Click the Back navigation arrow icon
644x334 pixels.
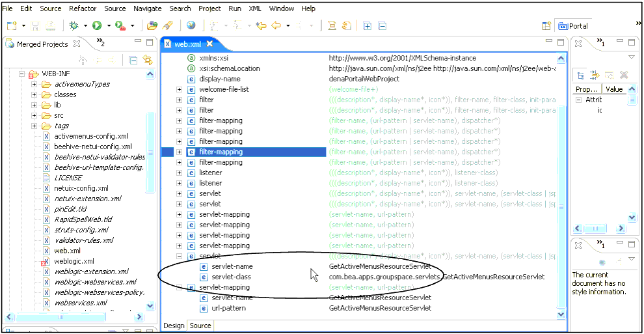coord(276,26)
